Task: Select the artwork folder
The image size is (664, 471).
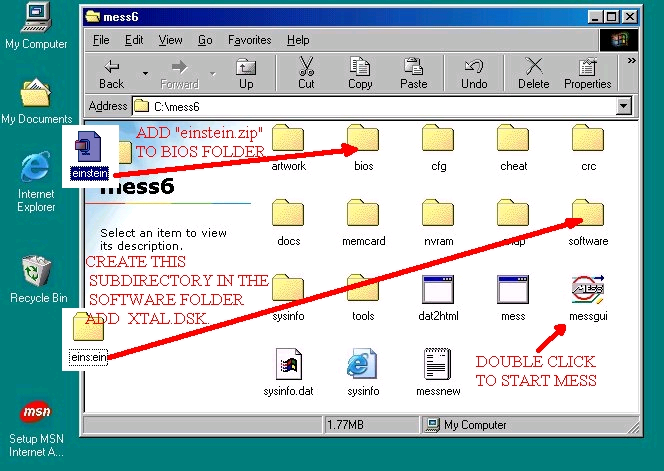Action: (x=288, y=148)
